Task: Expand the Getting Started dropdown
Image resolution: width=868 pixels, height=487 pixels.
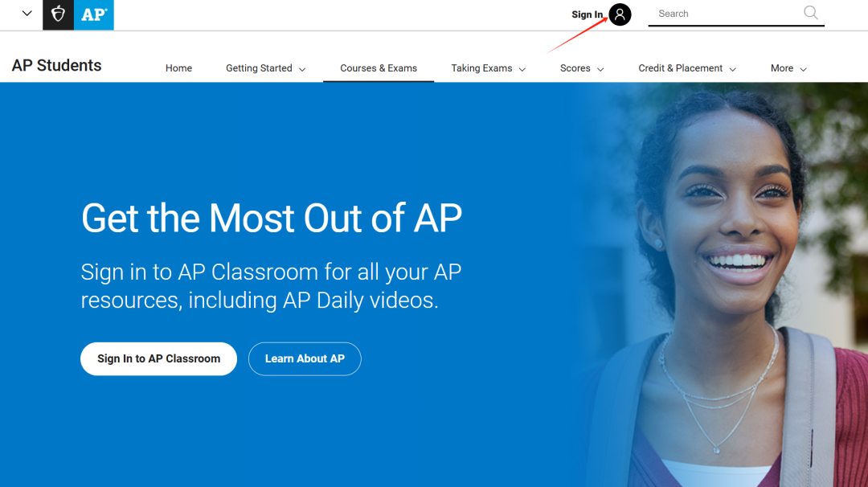Action: pos(266,68)
